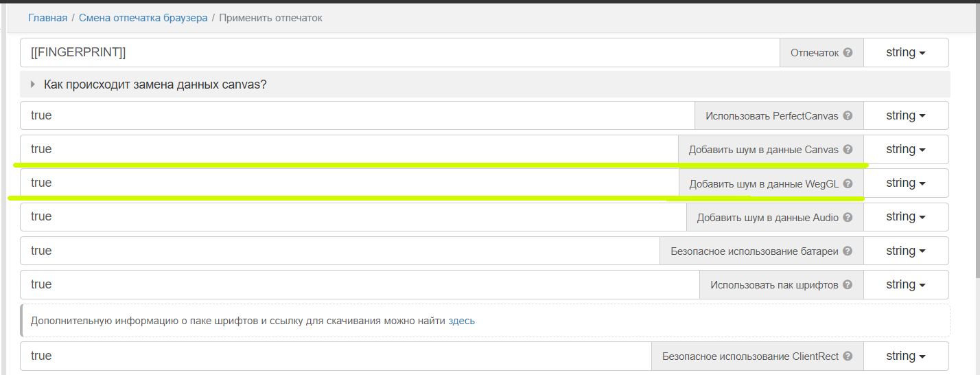Change type dropdown for Audio noise row
This screenshot has height=375, width=980.
pyautogui.click(x=905, y=217)
